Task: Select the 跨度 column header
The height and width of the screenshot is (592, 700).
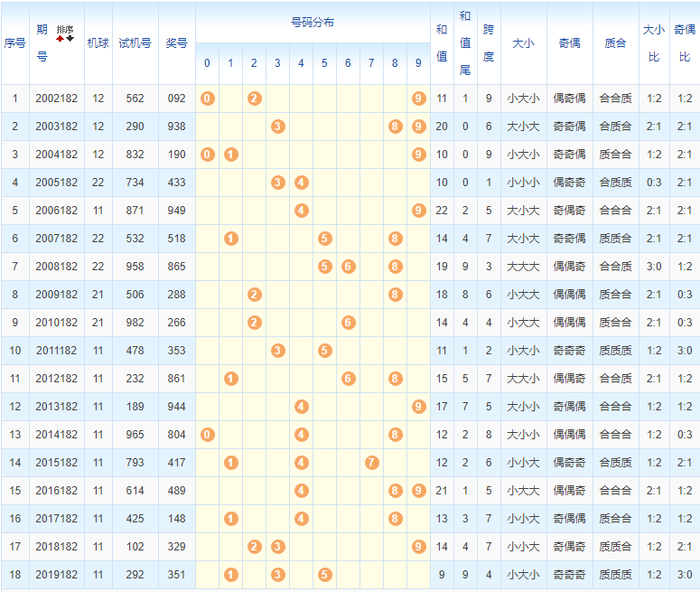Action: click(x=489, y=43)
